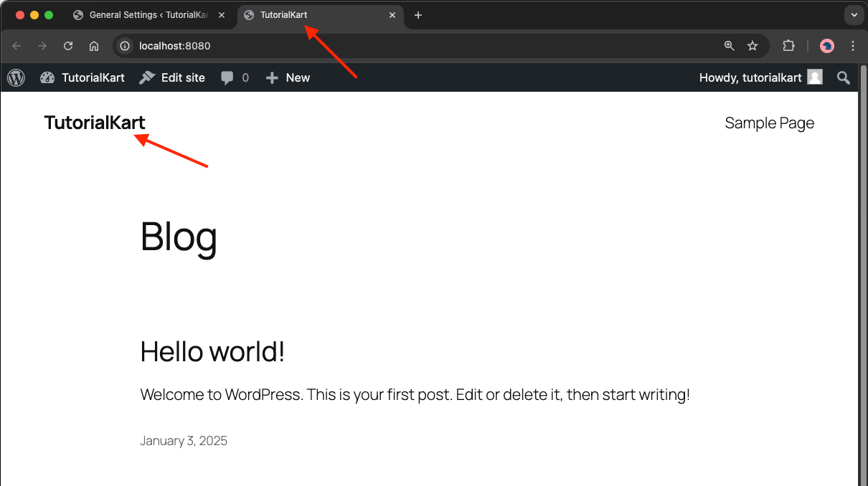The width and height of the screenshot is (868, 486).
Task: Click the TutorialKart site title on the page
Action: pos(94,123)
